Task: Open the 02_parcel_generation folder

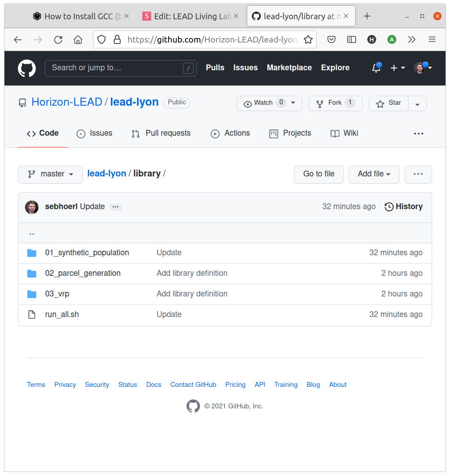Action: pos(83,273)
